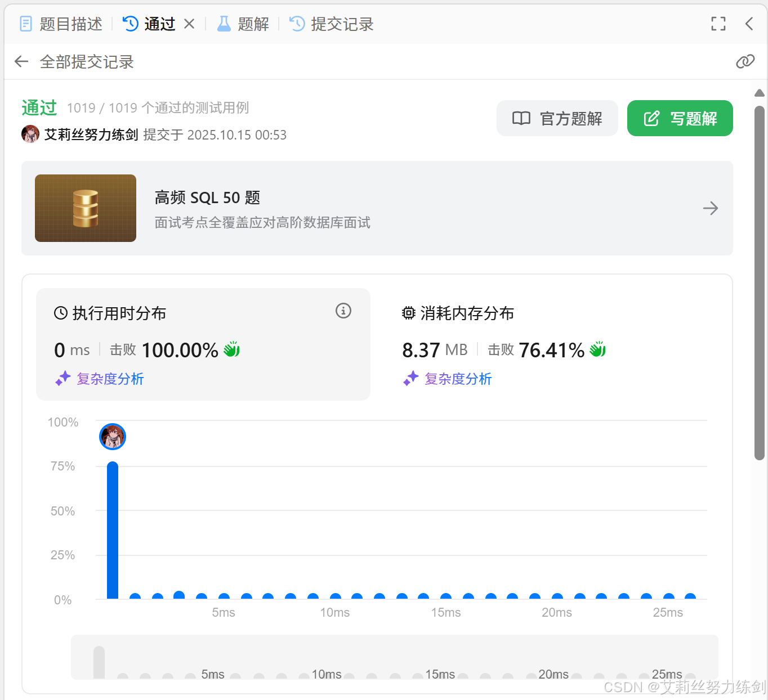Follow the arrow on the SQL 50 card
The height and width of the screenshot is (700, 768).
pyautogui.click(x=711, y=208)
